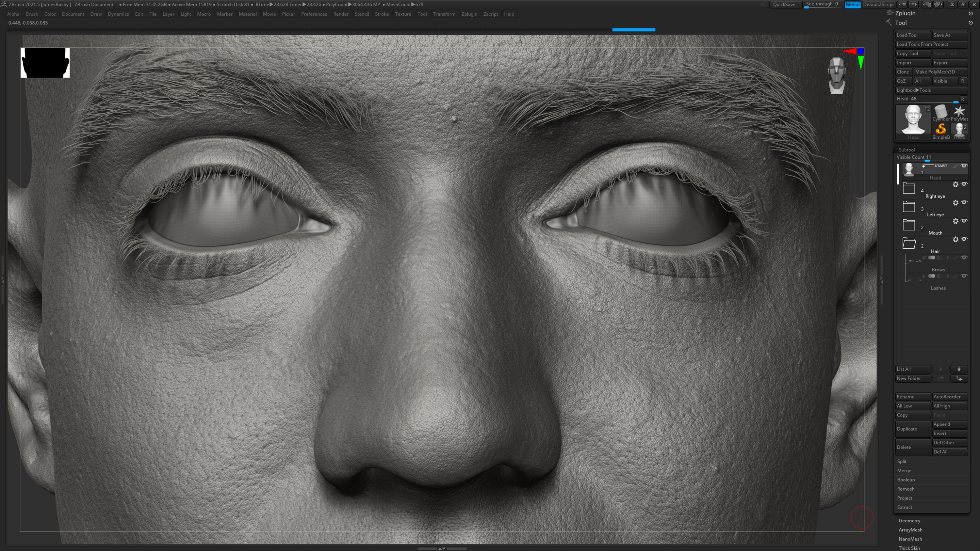
Task: Toggle visibility of the Brows subtool
Action: (964, 258)
